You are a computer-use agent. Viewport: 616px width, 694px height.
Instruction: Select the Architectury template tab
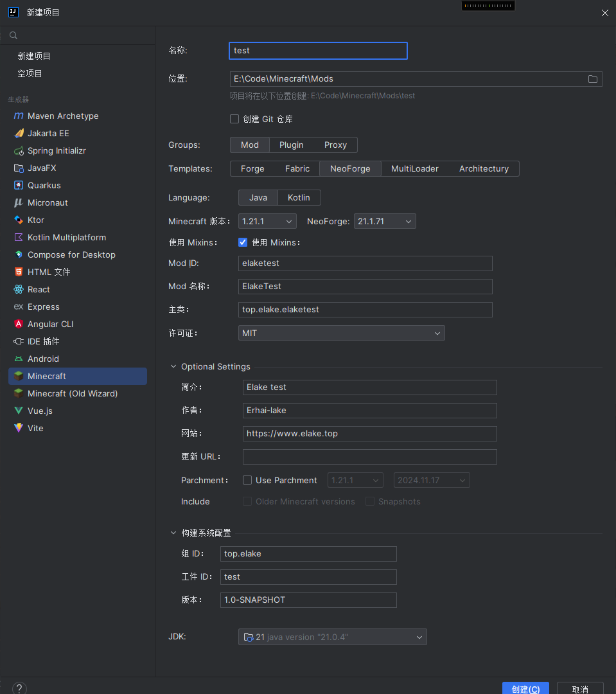click(484, 169)
